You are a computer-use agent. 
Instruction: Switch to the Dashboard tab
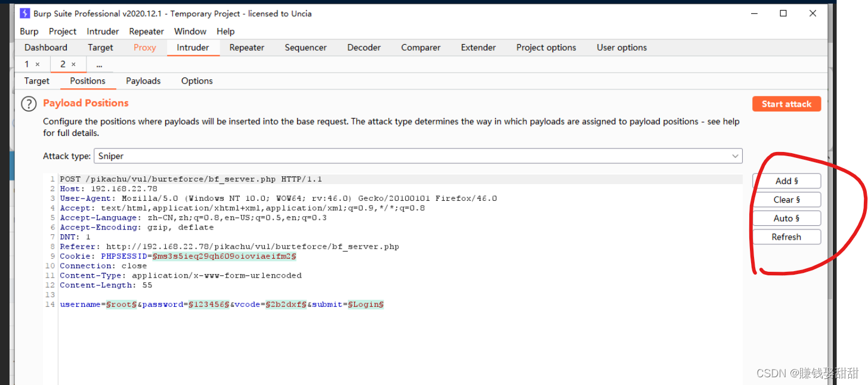click(46, 48)
